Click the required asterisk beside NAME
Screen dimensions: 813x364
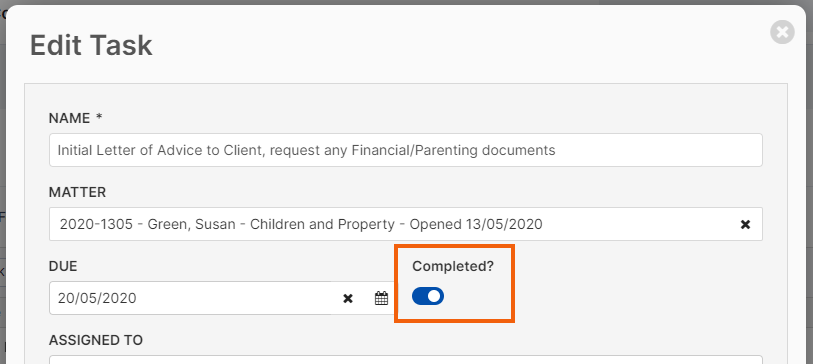99,117
